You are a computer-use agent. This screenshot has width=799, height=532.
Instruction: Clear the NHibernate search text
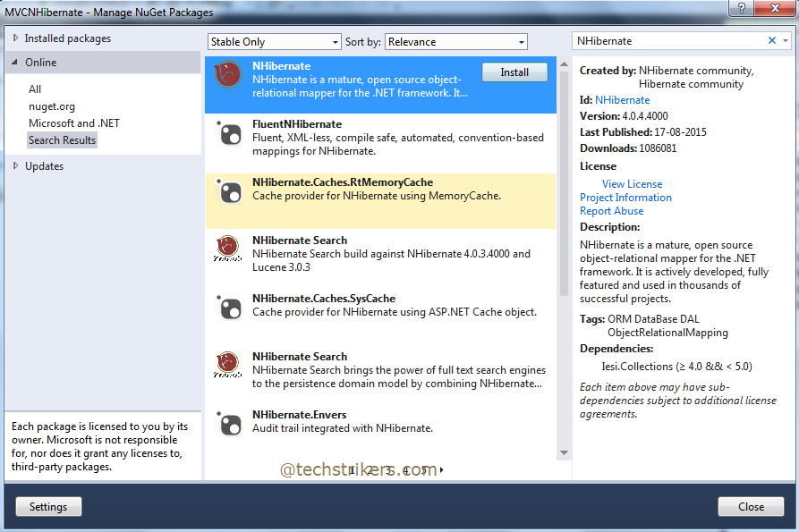pyautogui.click(x=772, y=41)
